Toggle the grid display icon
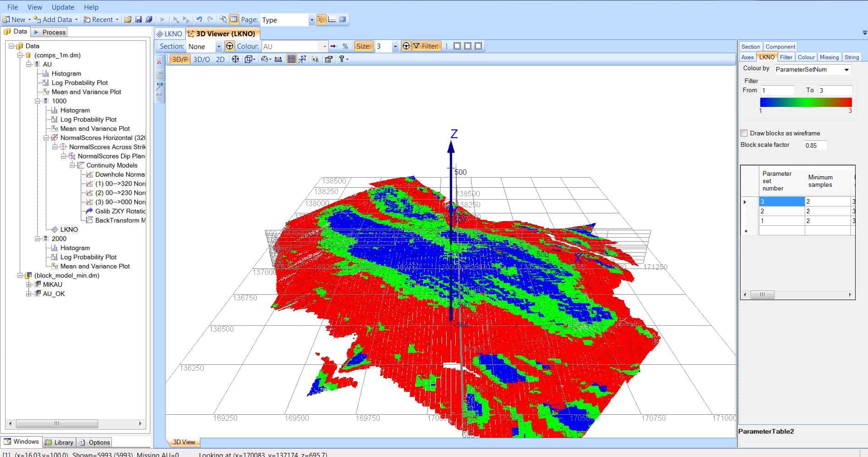868x457 pixels. [291, 59]
